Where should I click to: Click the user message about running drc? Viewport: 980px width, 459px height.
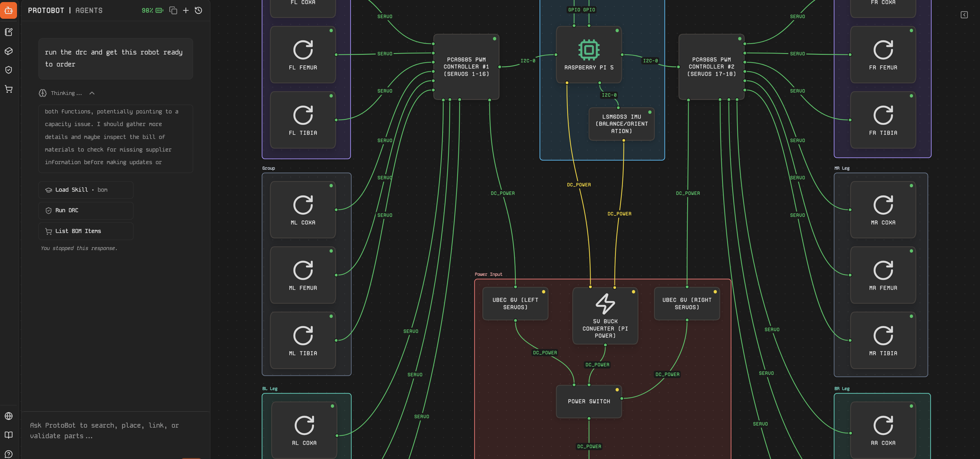point(116,59)
